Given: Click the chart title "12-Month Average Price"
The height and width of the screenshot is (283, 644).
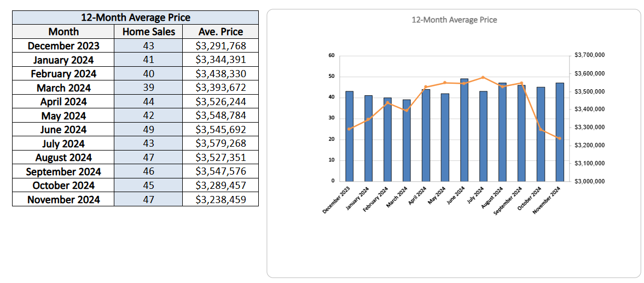Looking at the screenshot, I should point(454,20).
